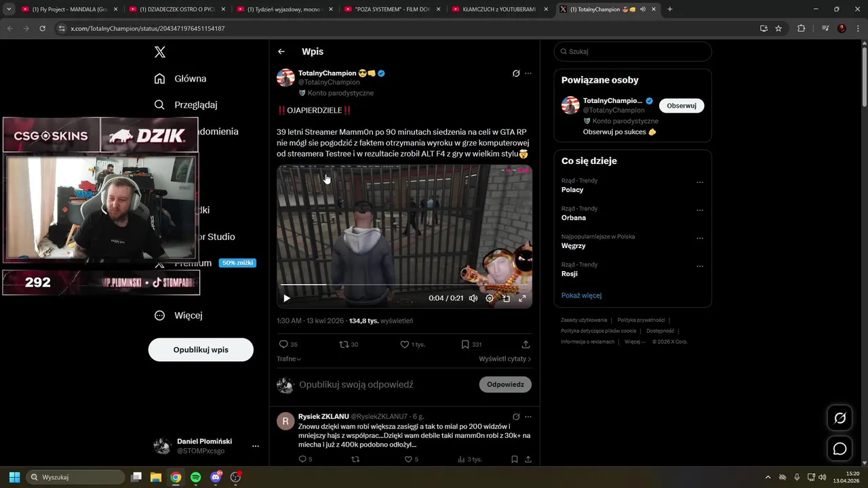Open File Explorer from the taskbar
868x488 pixels.
[155, 477]
